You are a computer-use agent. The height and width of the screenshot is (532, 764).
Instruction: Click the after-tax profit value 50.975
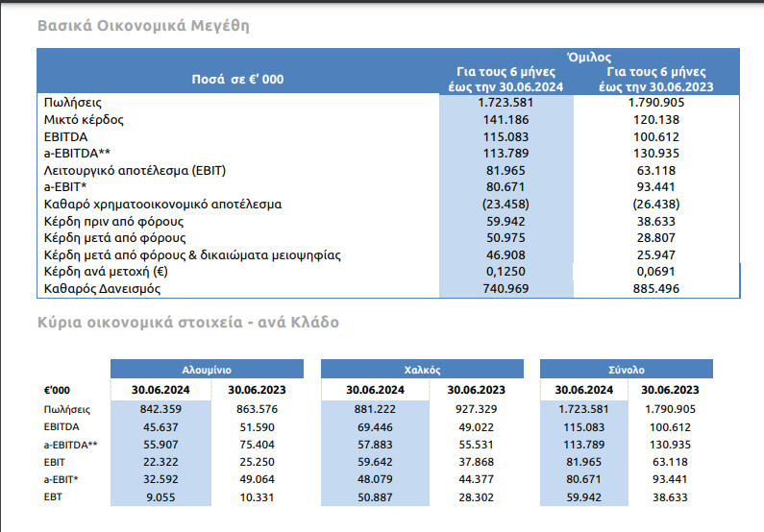[505, 238]
